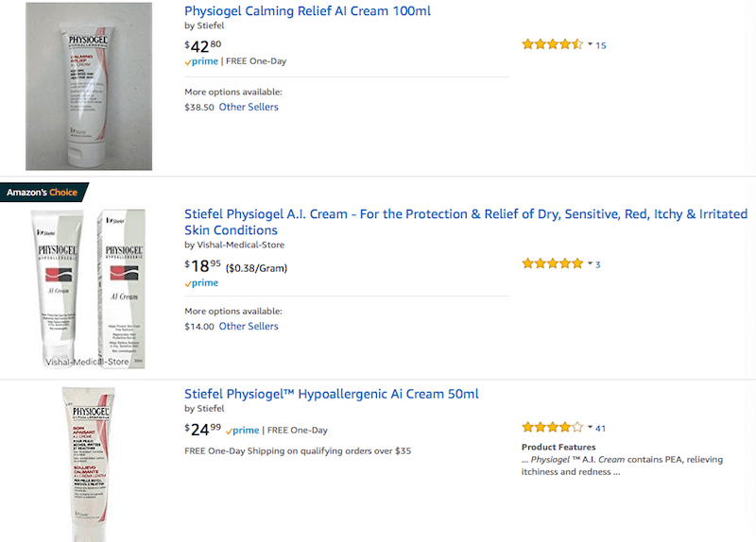
Task: Click the four-star rating icons of 50ml cream
Action: 553,428
